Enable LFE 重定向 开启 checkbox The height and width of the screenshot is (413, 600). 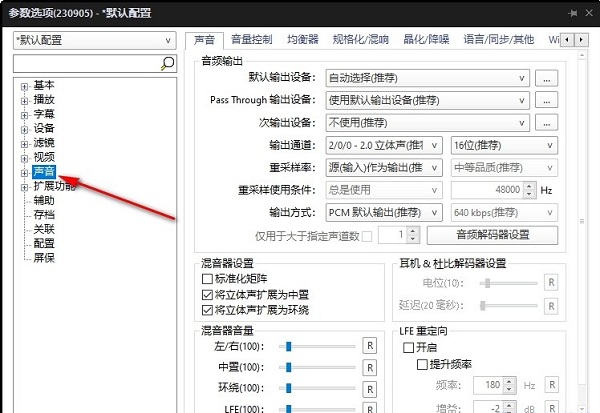(408, 348)
